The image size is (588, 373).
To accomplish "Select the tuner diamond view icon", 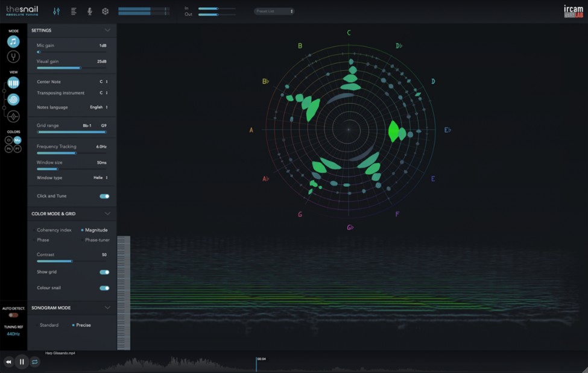I will tap(13, 116).
